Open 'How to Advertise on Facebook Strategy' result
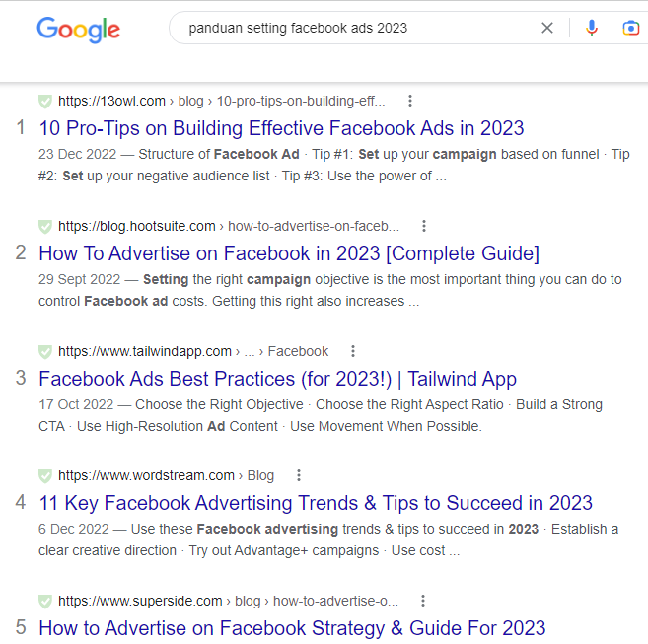 point(292,628)
